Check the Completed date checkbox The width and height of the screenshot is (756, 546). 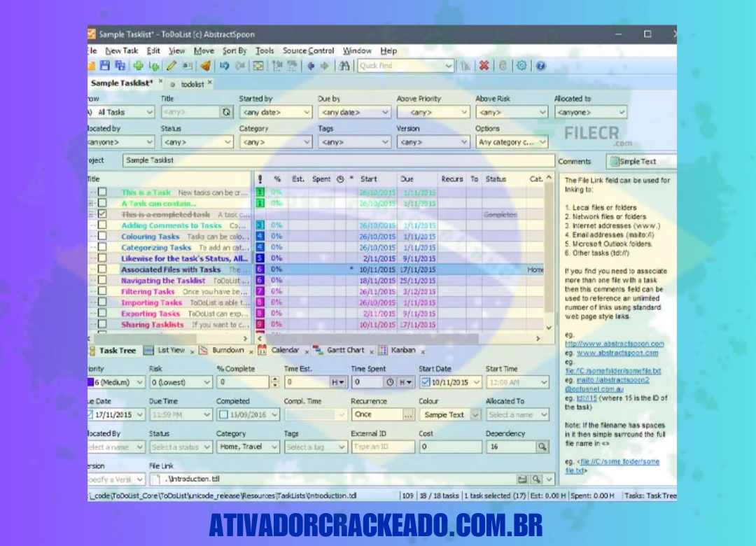[223, 414]
